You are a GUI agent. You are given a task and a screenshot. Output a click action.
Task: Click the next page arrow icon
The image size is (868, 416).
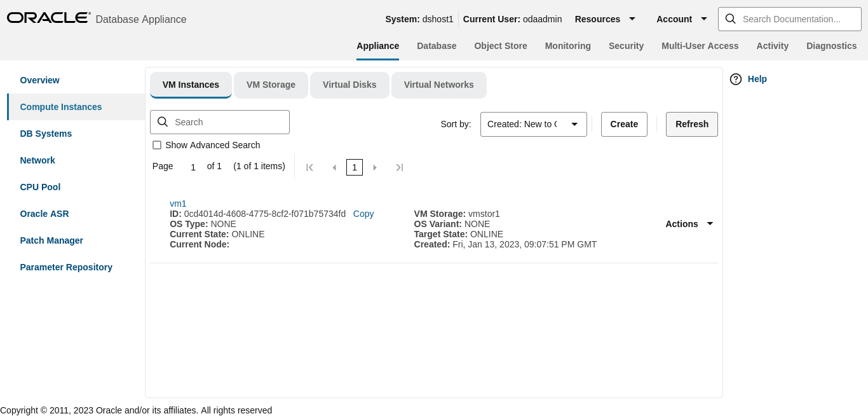pyautogui.click(x=375, y=167)
